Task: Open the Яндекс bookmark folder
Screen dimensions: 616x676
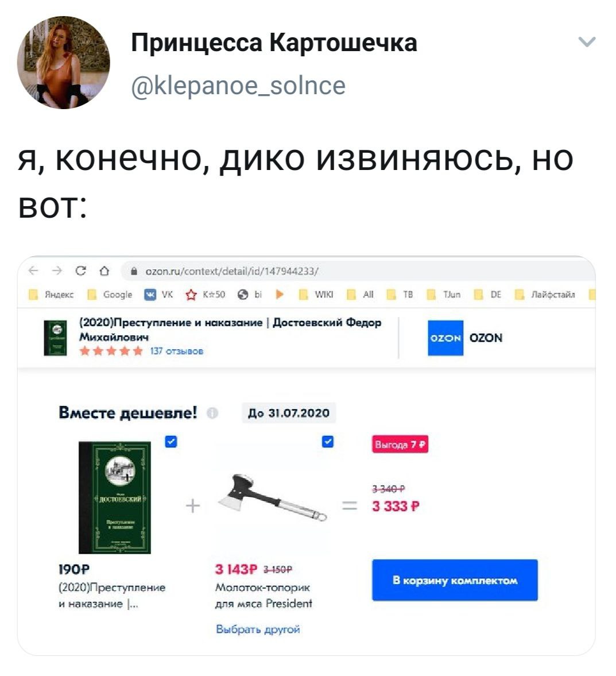Action: (x=51, y=295)
